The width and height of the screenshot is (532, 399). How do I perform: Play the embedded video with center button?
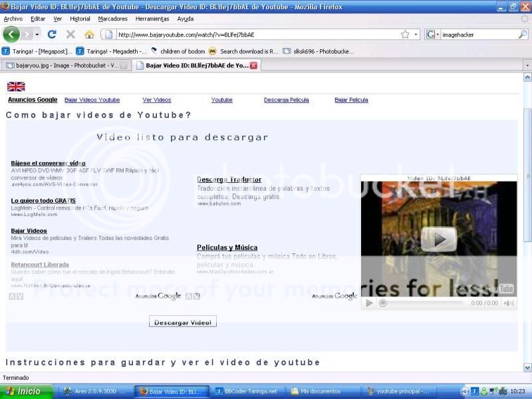click(439, 239)
